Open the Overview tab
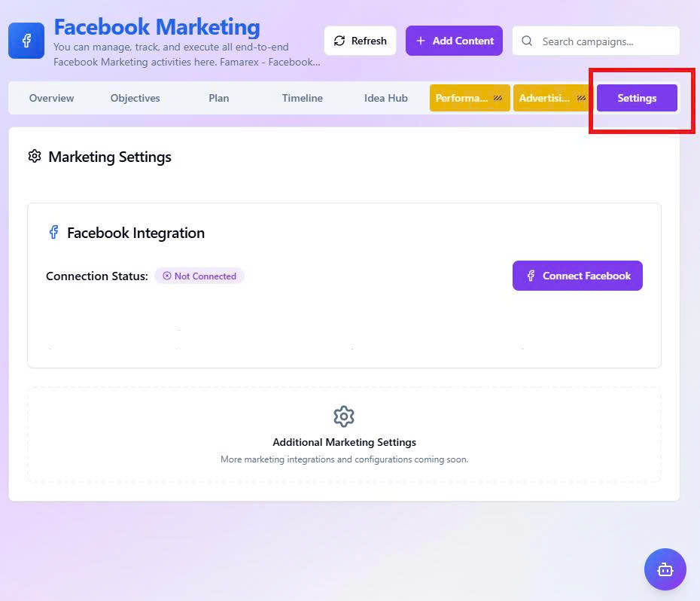 click(51, 98)
